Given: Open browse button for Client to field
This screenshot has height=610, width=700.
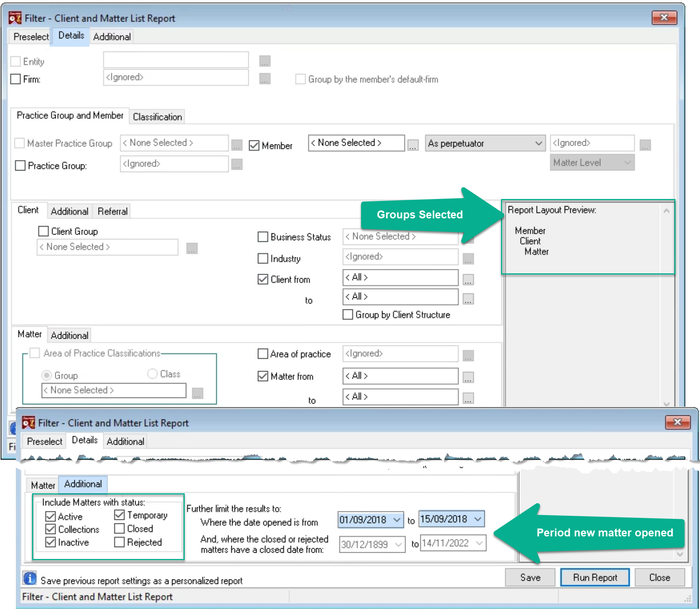Looking at the screenshot, I should point(468,299).
